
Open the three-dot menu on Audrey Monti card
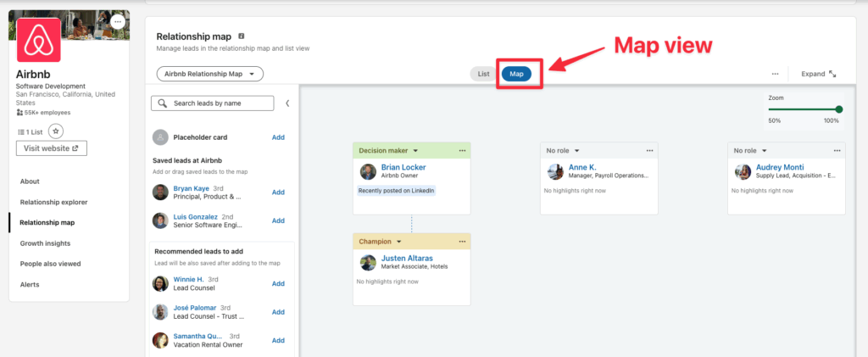tap(837, 151)
